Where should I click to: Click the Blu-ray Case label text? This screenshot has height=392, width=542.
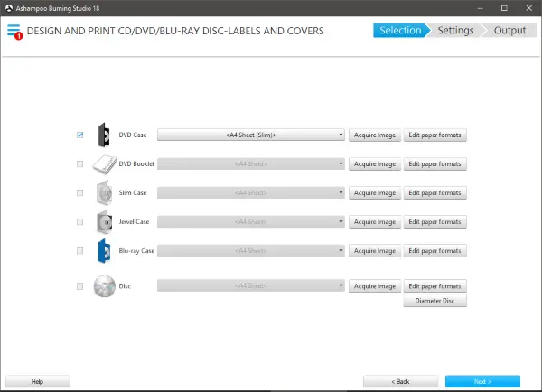click(x=136, y=251)
